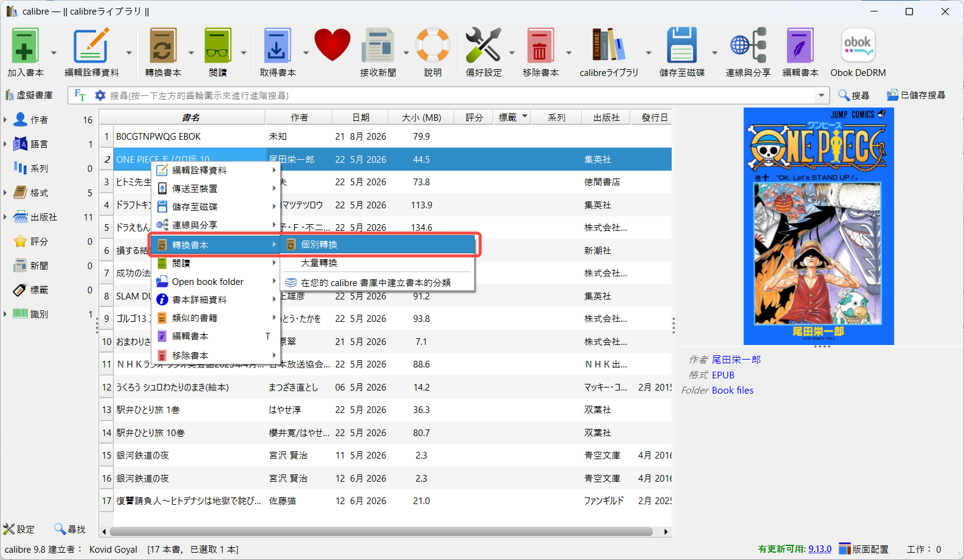Expand the 識別 category tree arrow
The height and width of the screenshot is (560, 964).
[x=5, y=314]
